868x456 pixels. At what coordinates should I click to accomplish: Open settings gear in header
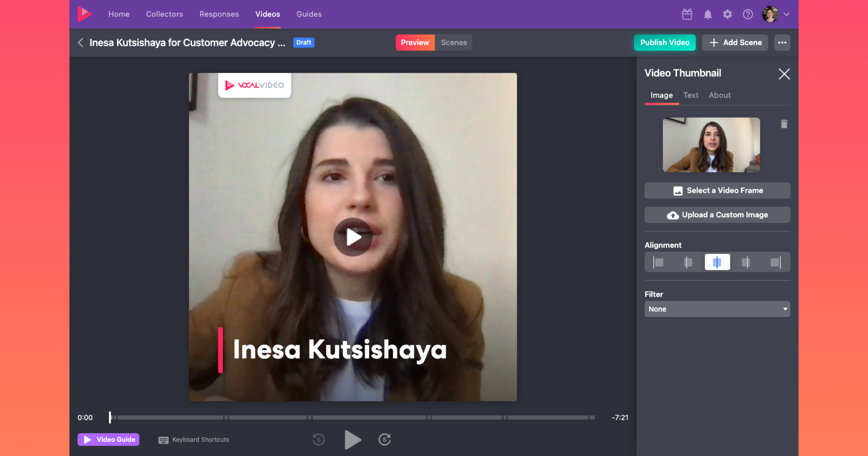click(727, 14)
